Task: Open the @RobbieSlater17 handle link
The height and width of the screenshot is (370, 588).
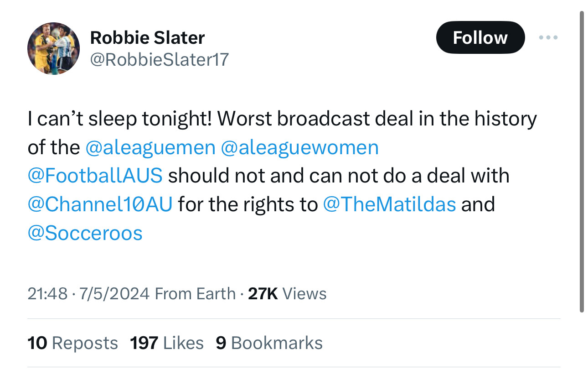Action: point(160,59)
